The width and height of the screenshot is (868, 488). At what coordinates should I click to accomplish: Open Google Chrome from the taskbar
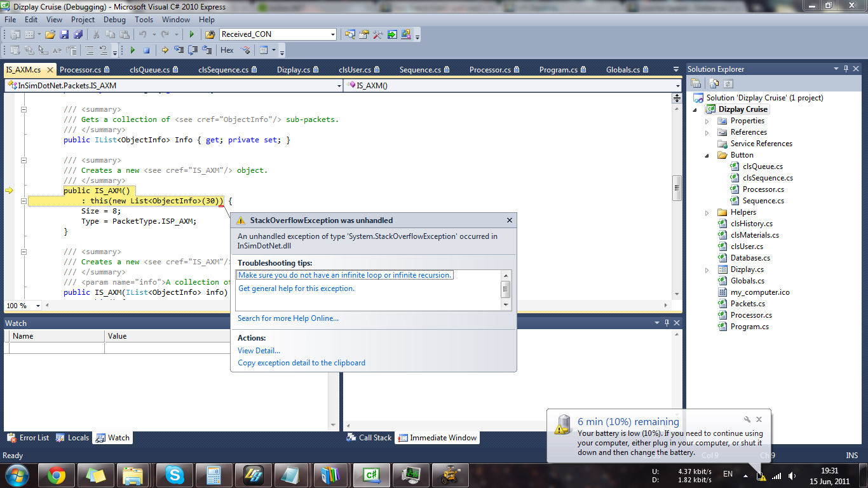point(56,475)
